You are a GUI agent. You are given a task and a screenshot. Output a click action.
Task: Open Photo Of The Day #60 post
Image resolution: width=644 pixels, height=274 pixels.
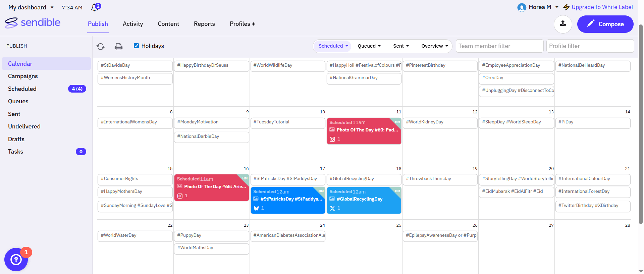364,131
